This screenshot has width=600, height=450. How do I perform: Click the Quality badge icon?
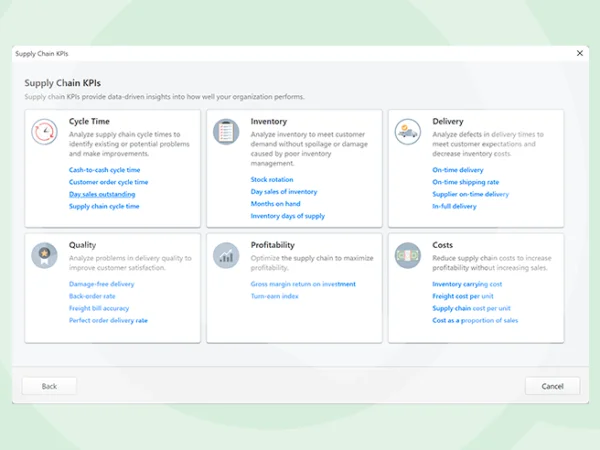click(x=45, y=255)
